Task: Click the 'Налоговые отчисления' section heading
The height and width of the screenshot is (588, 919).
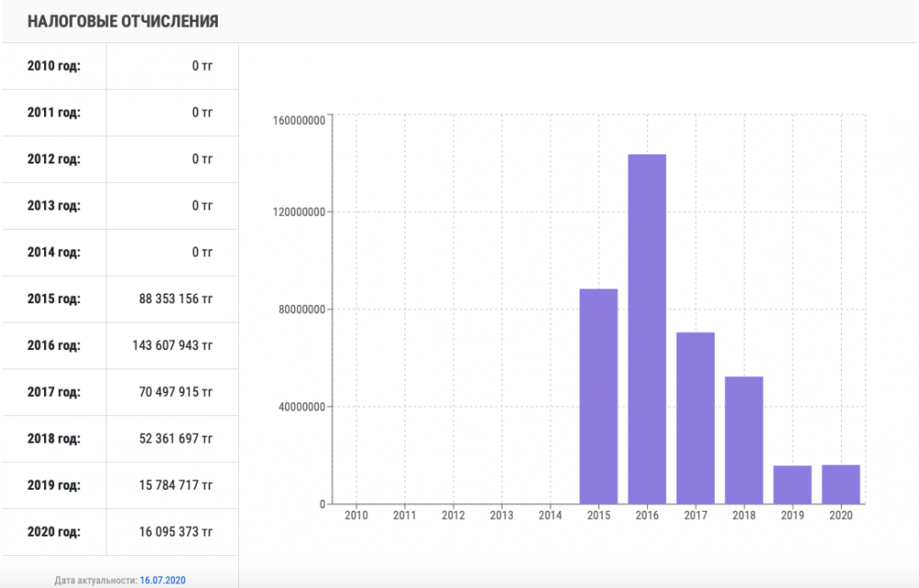Action: (123, 21)
